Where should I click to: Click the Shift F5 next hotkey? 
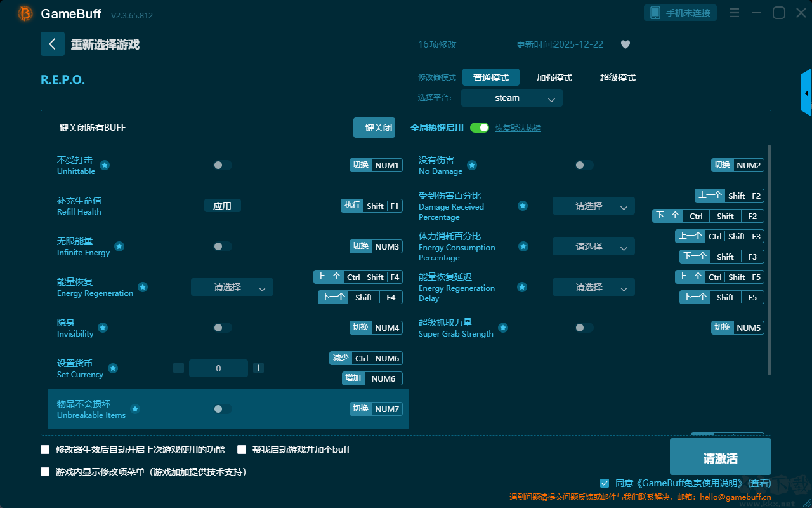click(722, 297)
